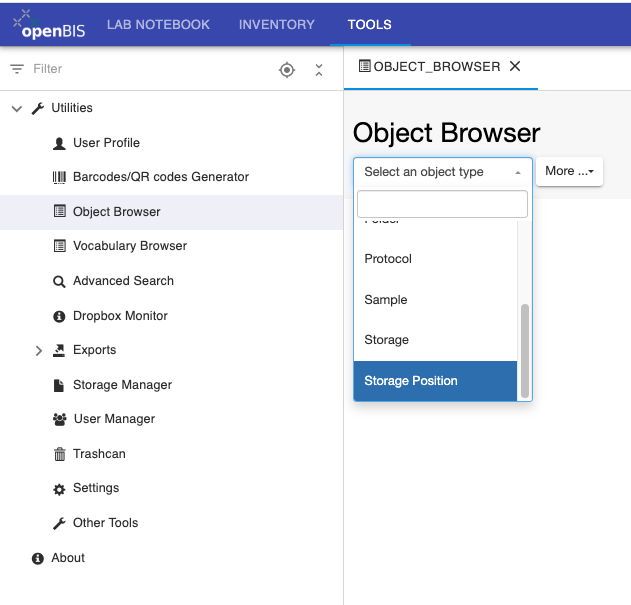Viewport: 631px width, 605px height.
Task: Click the About info icon
Action: click(x=38, y=559)
